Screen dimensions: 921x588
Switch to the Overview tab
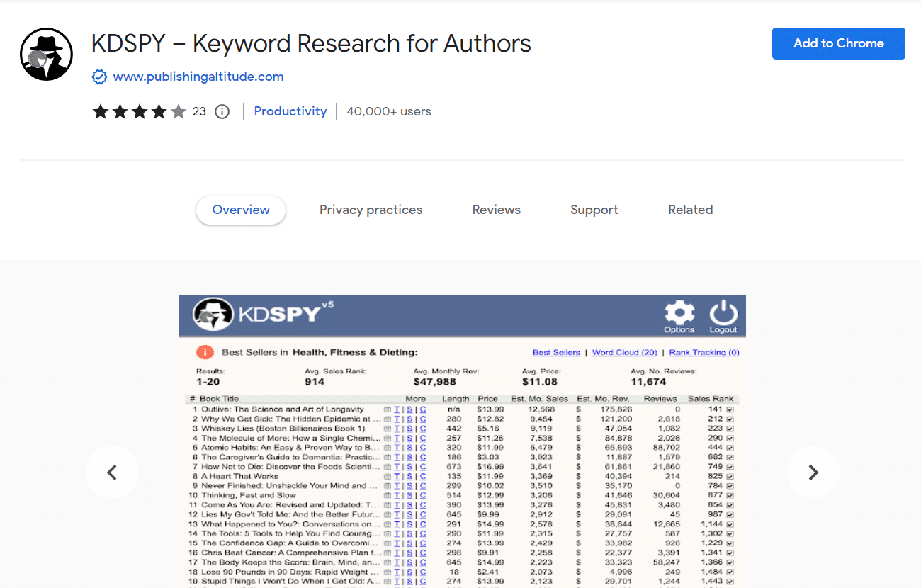241,210
